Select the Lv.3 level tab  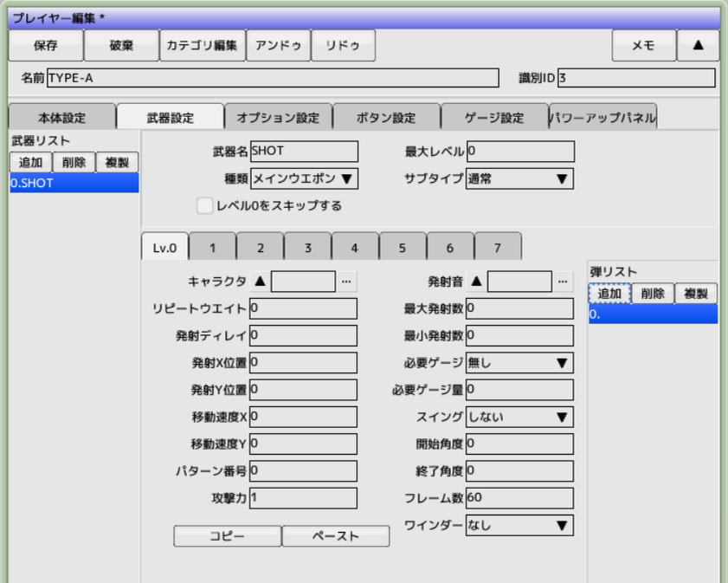pos(307,246)
